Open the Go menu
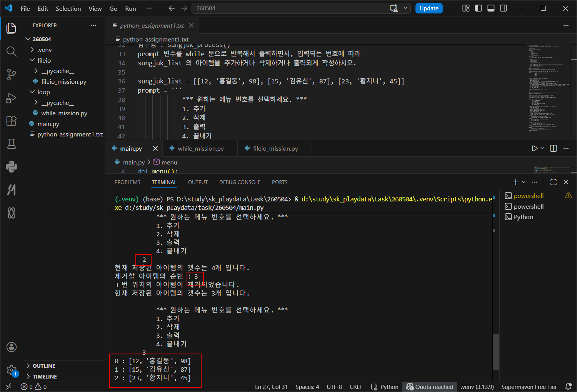 point(113,8)
